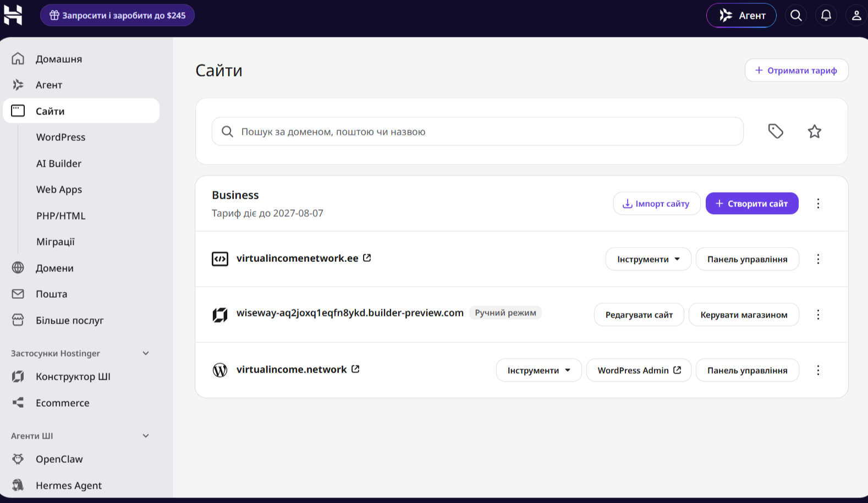The width and height of the screenshot is (868, 503).
Task: Click the Hostinger logo icon
Action: [x=13, y=15]
